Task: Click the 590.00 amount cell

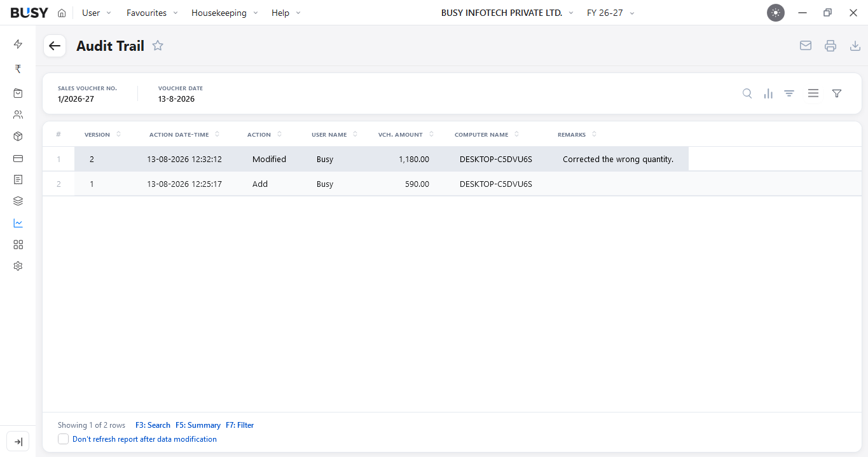Action: pos(417,184)
